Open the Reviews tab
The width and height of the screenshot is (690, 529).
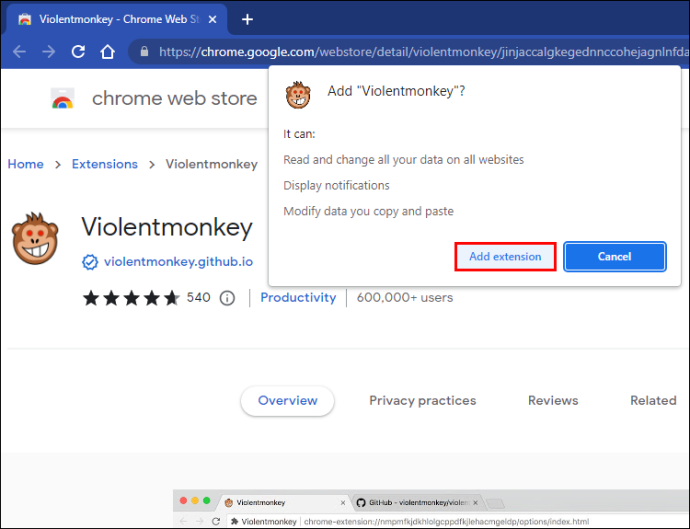pyautogui.click(x=553, y=400)
